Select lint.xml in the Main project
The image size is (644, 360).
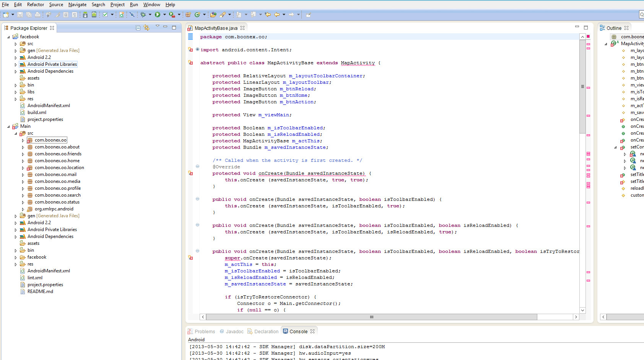coord(35,278)
